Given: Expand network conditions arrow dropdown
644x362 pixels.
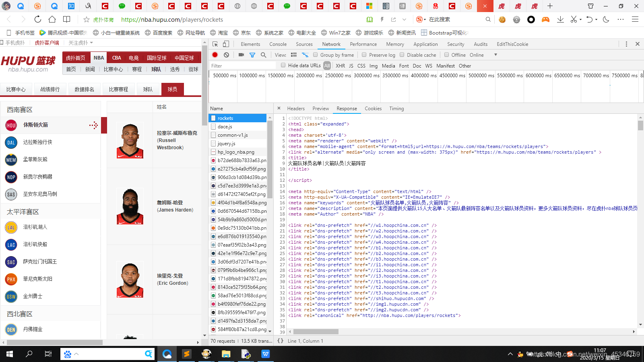Looking at the screenshot, I should tap(495, 55).
